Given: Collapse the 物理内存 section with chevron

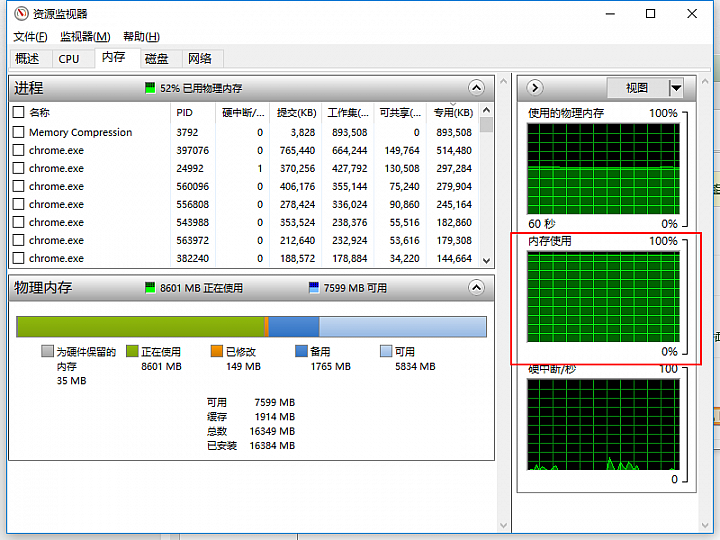Looking at the screenshot, I should click(476, 288).
